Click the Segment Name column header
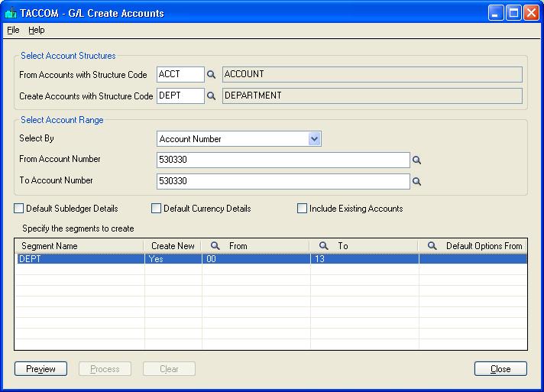544x392 pixels. point(79,245)
